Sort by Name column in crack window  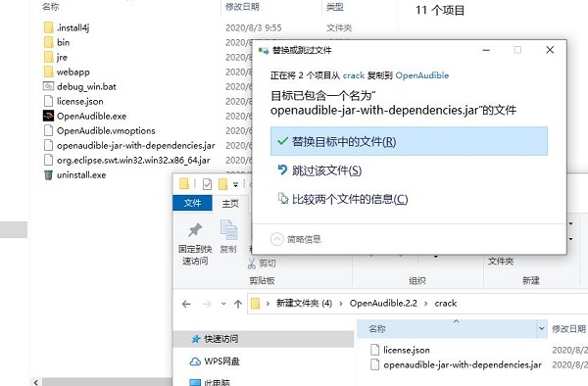447,328
